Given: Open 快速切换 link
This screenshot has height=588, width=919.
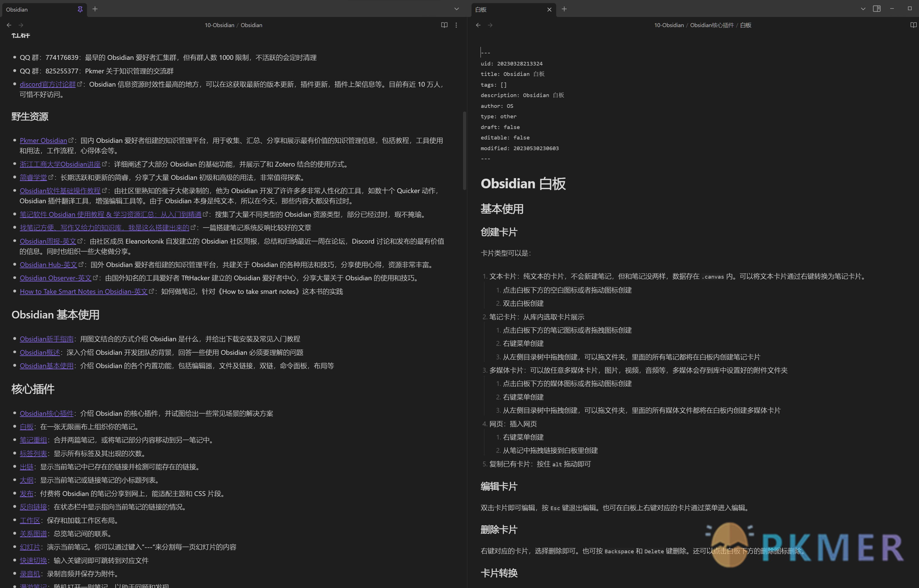Looking at the screenshot, I should [x=33, y=561].
